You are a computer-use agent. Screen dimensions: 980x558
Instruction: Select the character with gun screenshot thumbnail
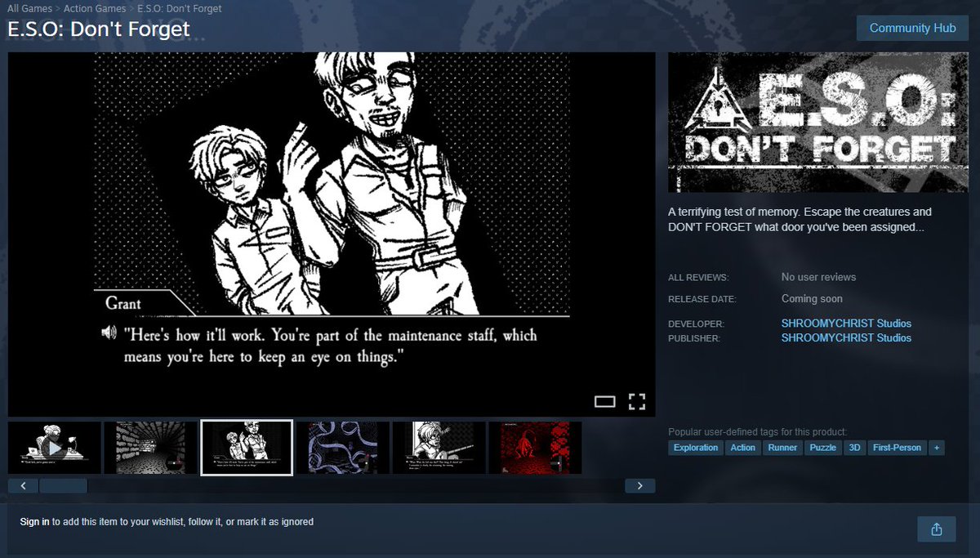point(439,448)
